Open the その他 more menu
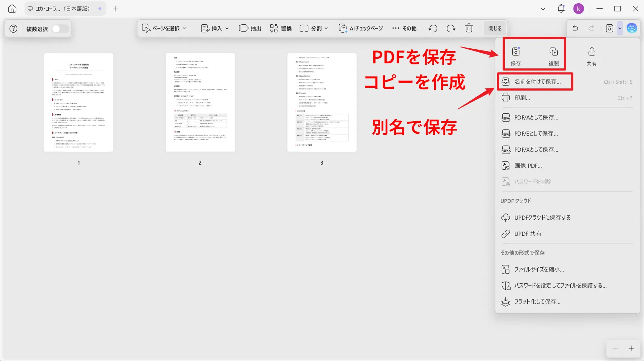The width and height of the screenshot is (644, 361). (x=404, y=28)
